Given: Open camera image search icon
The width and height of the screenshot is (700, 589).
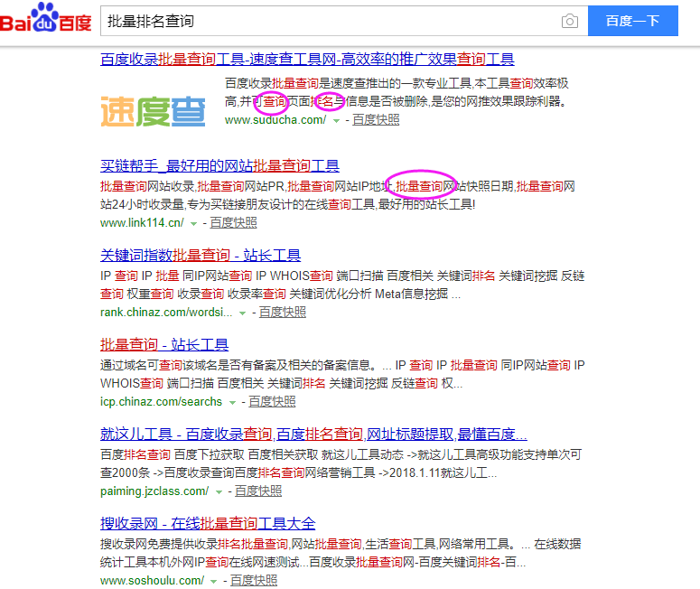Looking at the screenshot, I should [x=569, y=21].
